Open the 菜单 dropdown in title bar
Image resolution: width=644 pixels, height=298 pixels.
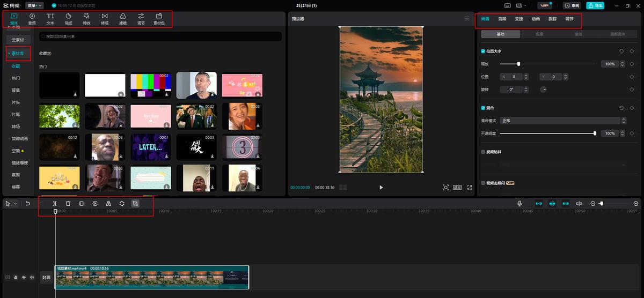34,5
